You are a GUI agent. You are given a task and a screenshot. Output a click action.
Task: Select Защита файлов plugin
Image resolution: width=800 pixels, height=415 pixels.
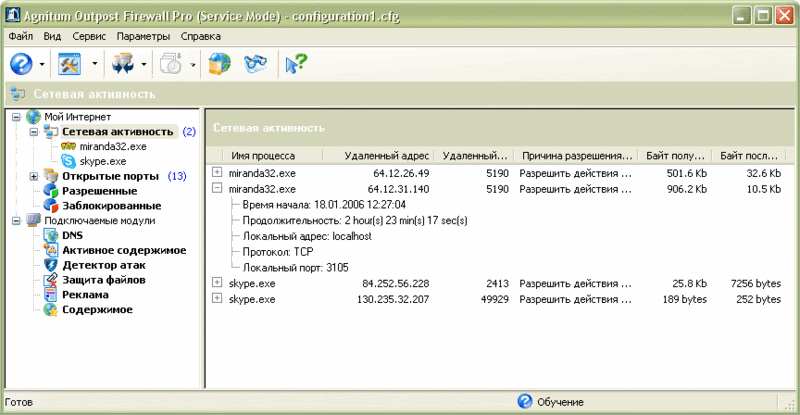[104, 280]
